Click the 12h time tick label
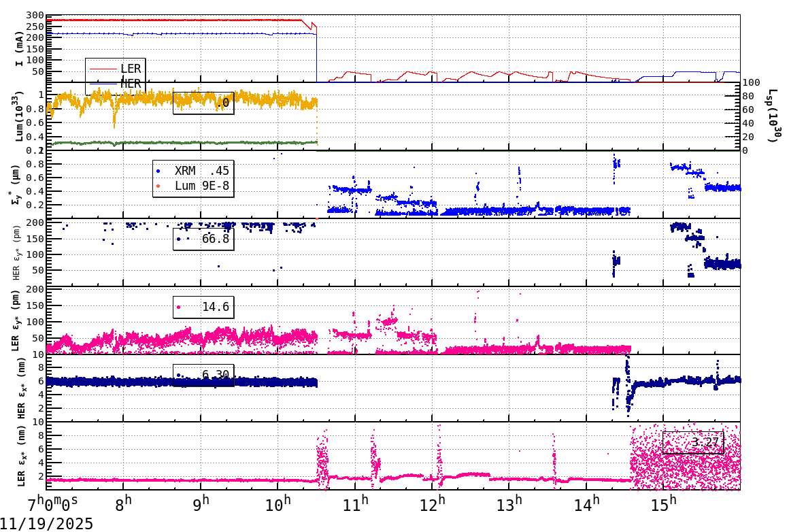The height and width of the screenshot is (532, 789). pos(432,503)
